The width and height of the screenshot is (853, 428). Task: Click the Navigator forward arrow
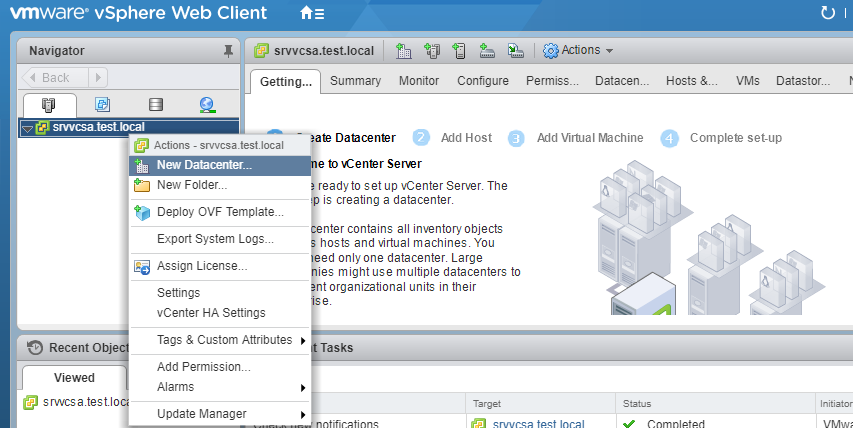[98, 78]
